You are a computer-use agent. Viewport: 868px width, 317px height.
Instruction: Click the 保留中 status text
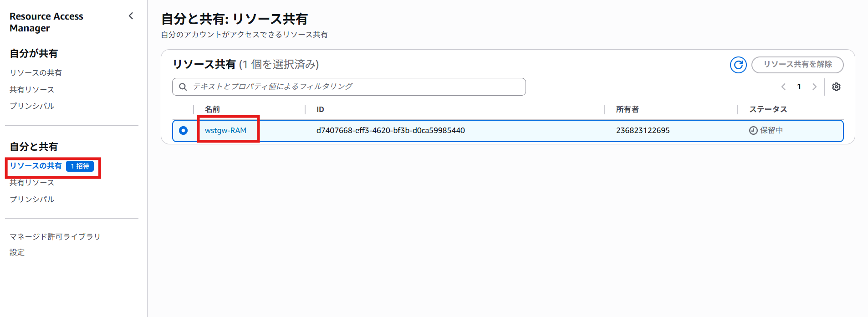(771, 130)
